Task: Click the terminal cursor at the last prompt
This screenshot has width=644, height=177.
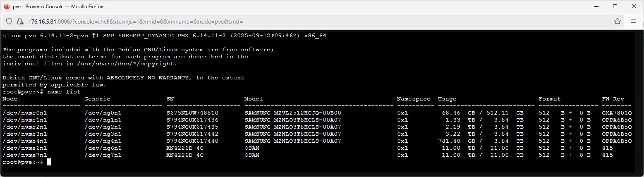Action: [49, 162]
